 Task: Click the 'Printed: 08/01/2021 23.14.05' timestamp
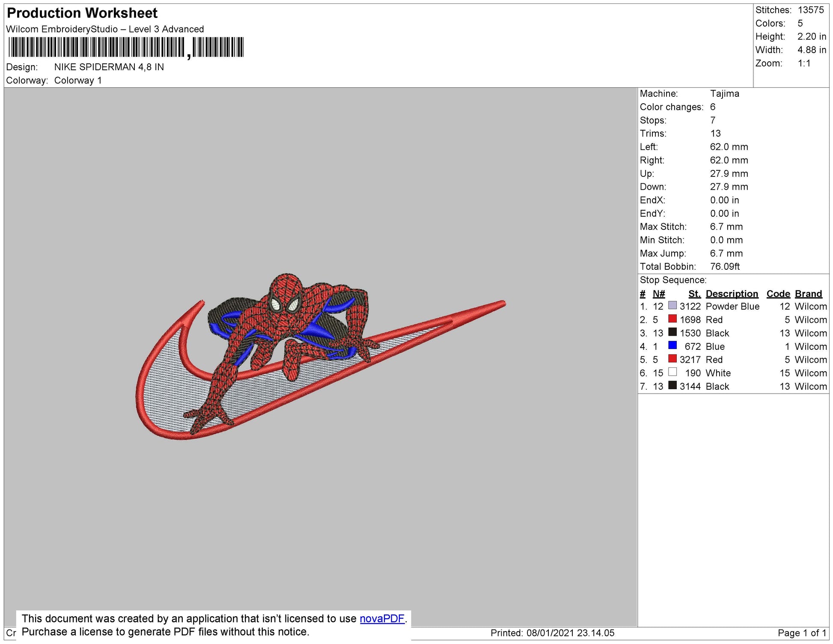552,633
